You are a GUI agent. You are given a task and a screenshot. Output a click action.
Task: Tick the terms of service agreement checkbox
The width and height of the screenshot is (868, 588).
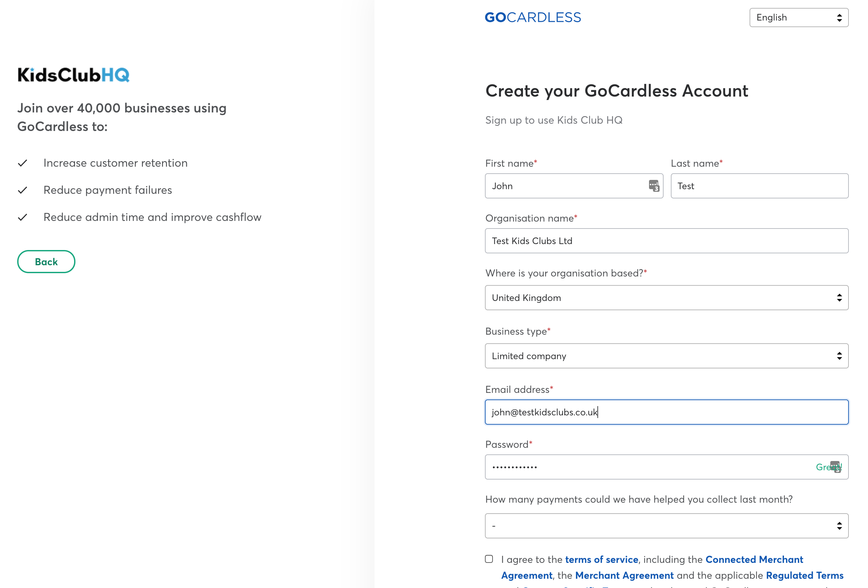489,559
